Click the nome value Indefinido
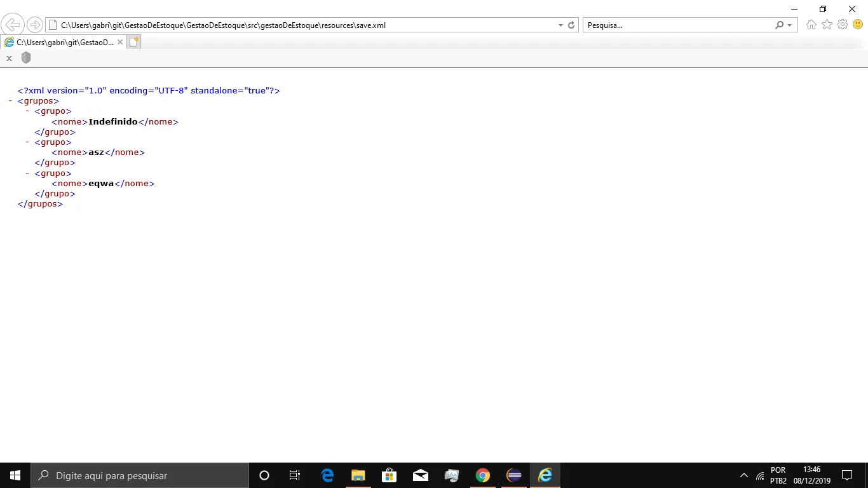The image size is (868, 488). 113,121
